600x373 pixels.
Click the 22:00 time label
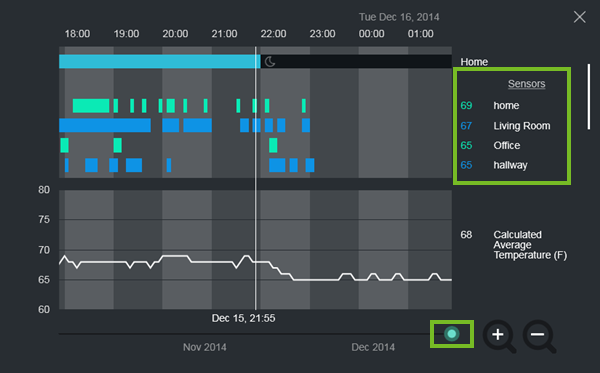tap(273, 34)
